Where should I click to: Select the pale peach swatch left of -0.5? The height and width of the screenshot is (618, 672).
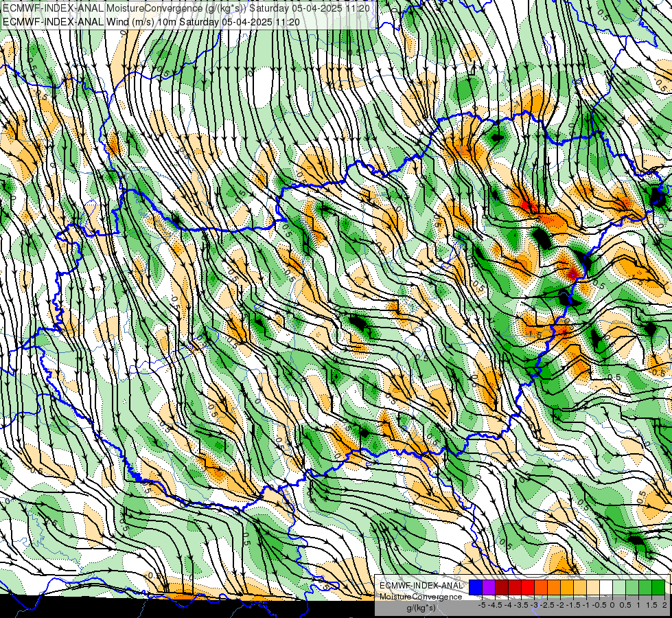[x=592, y=588]
